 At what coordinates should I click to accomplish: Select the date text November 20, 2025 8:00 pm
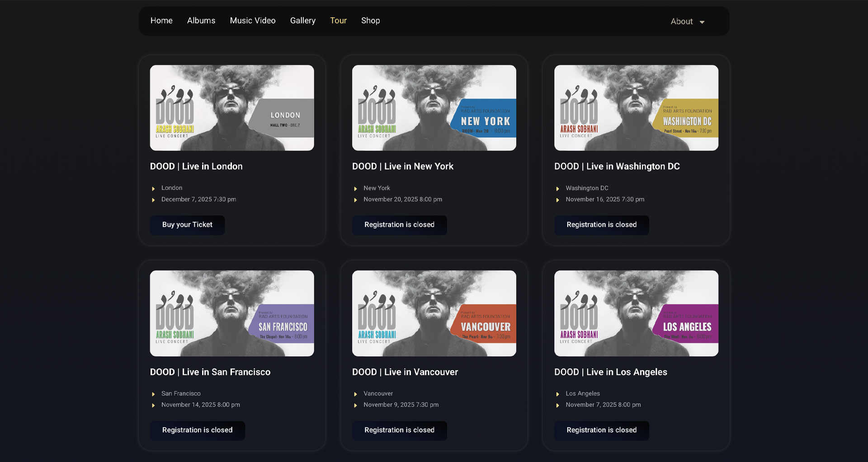pyautogui.click(x=403, y=200)
